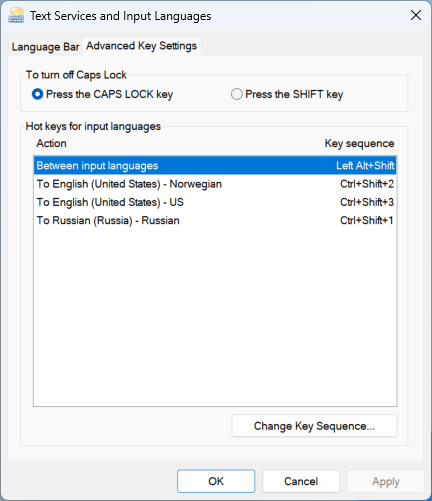
Task: Click the Cancel button
Action: (301, 481)
